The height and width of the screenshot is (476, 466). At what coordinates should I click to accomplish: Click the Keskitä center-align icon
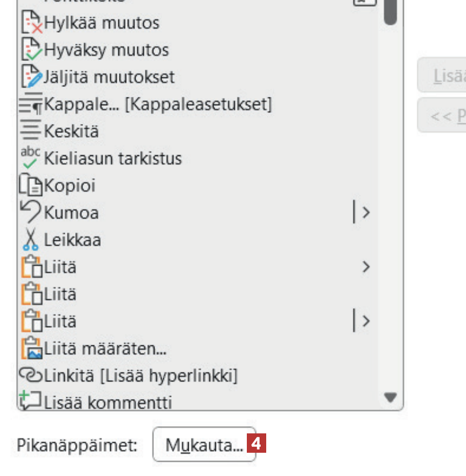31,132
